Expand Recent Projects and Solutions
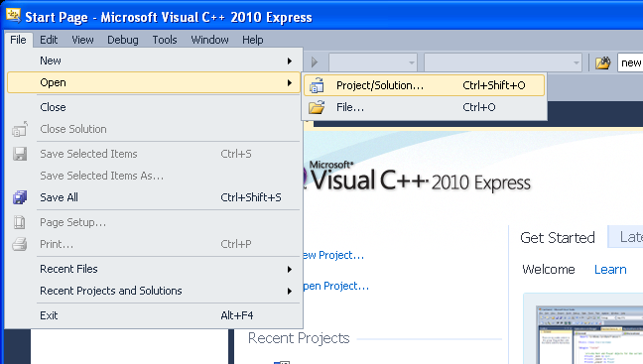 (154, 291)
